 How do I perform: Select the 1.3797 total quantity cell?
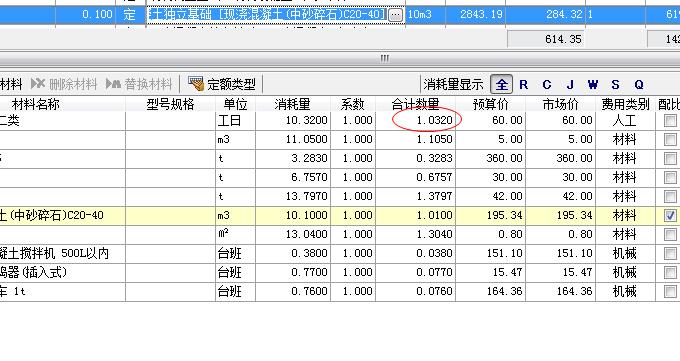click(x=415, y=196)
